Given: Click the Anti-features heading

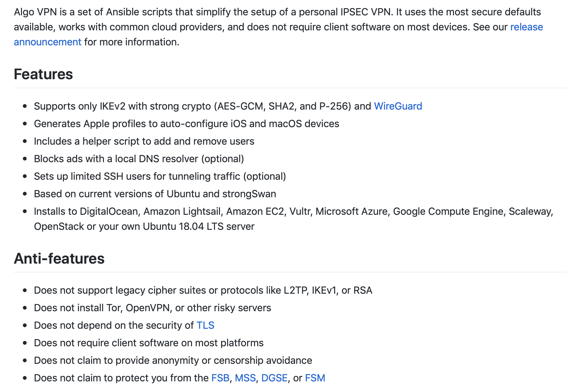Looking at the screenshot, I should click(x=59, y=258).
